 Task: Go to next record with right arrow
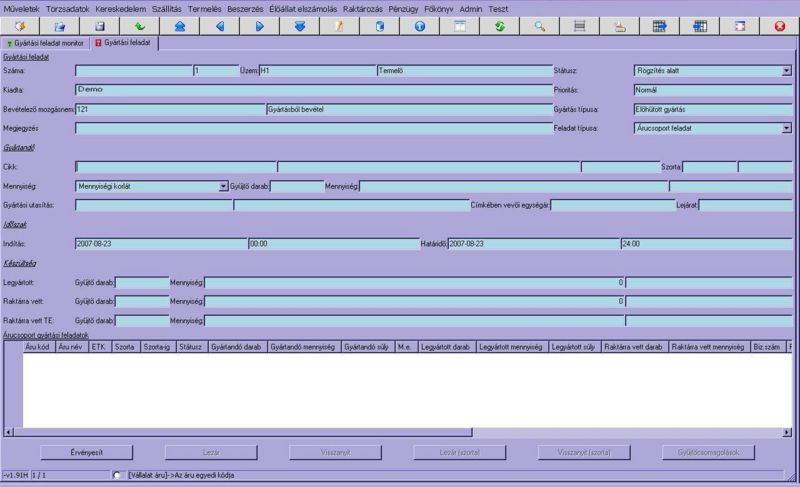tap(259, 26)
